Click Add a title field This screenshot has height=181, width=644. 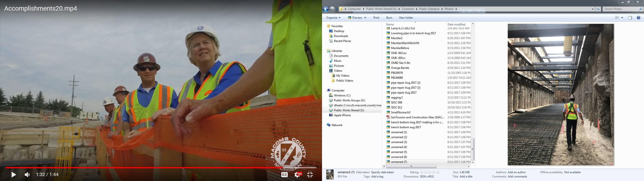point(466,177)
